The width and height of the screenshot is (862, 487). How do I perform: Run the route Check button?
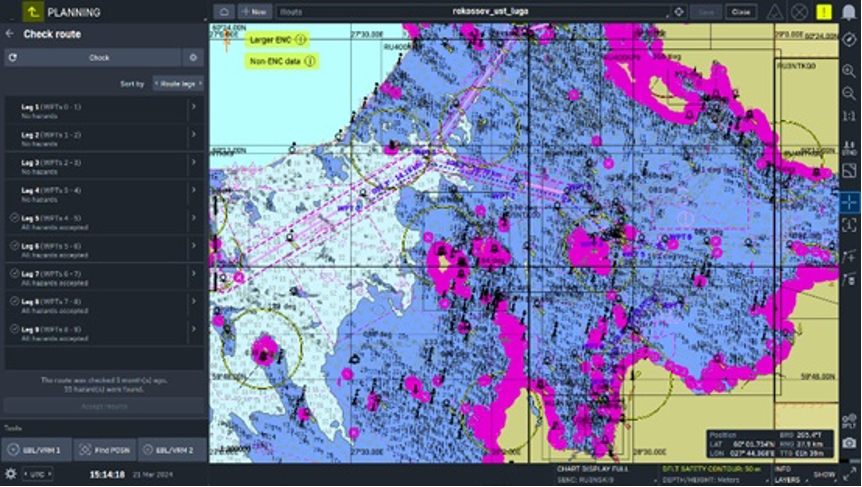[x=93, y=58]
